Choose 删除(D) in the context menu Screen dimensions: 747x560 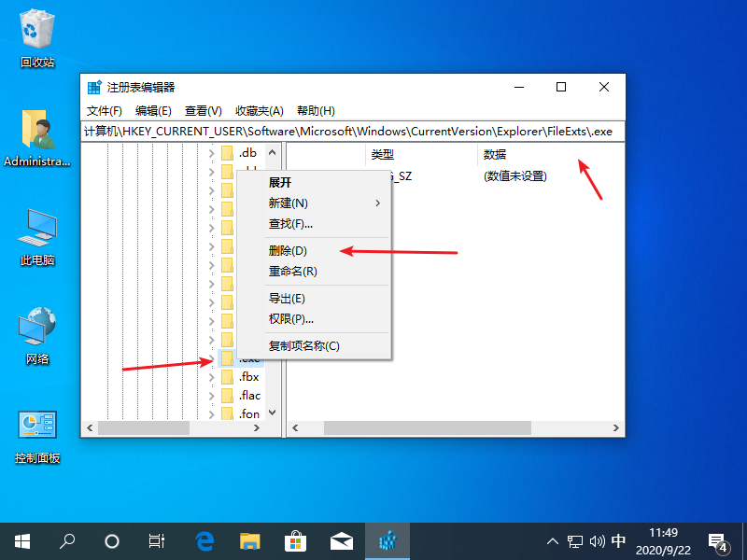coord(288,250)
